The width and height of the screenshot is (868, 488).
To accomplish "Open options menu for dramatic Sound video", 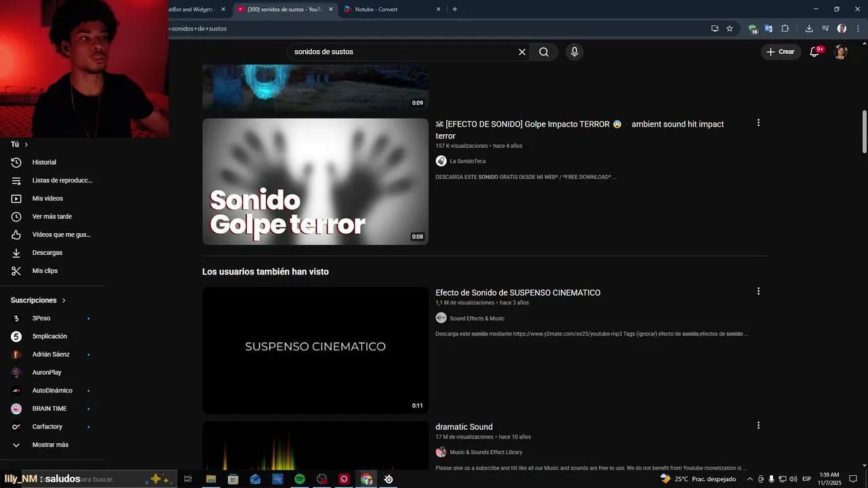I will (x=758, y=425).
